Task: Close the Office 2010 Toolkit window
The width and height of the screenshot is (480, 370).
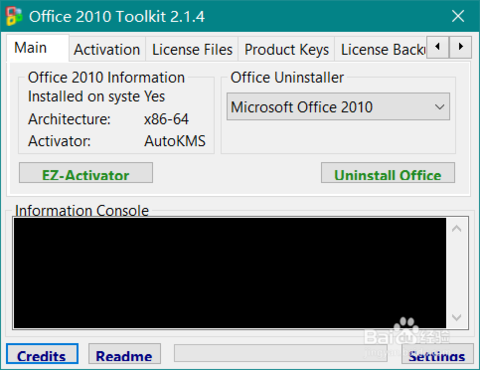Action: pyautogui.click(x=458, y=16)
